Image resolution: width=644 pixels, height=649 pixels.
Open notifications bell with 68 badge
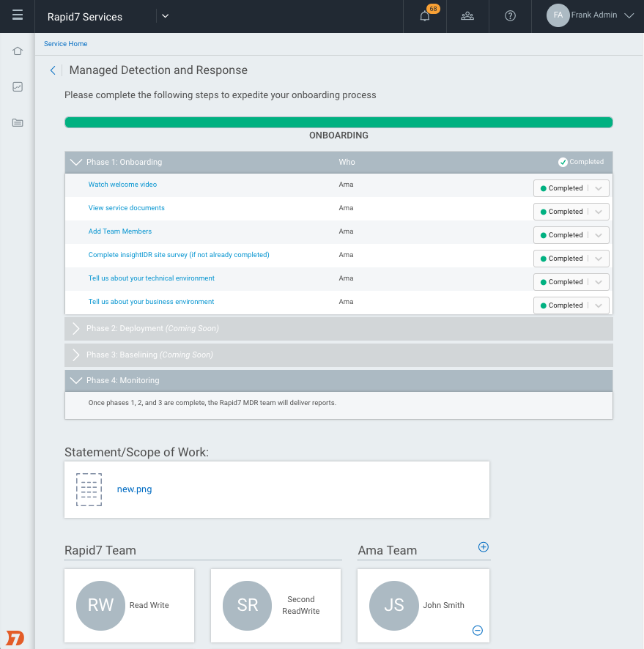coord(425,15)
